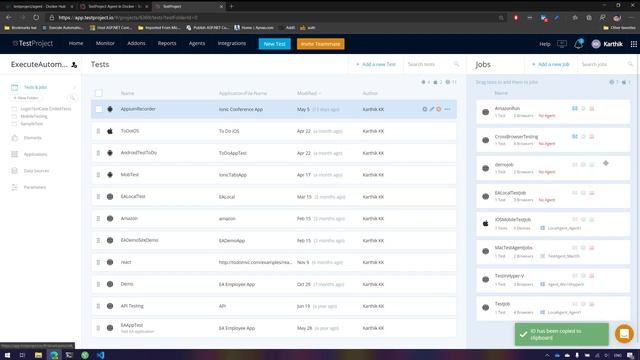This screenshot has height=360, width=640.
Task: Open the EADemoSiteDemo test
Action: tap(140, 240)
